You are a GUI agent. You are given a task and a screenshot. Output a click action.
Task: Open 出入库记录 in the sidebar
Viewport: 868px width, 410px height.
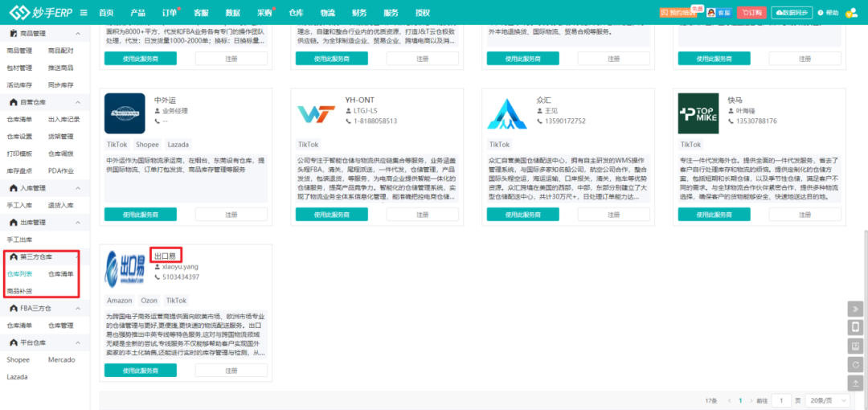64,120
